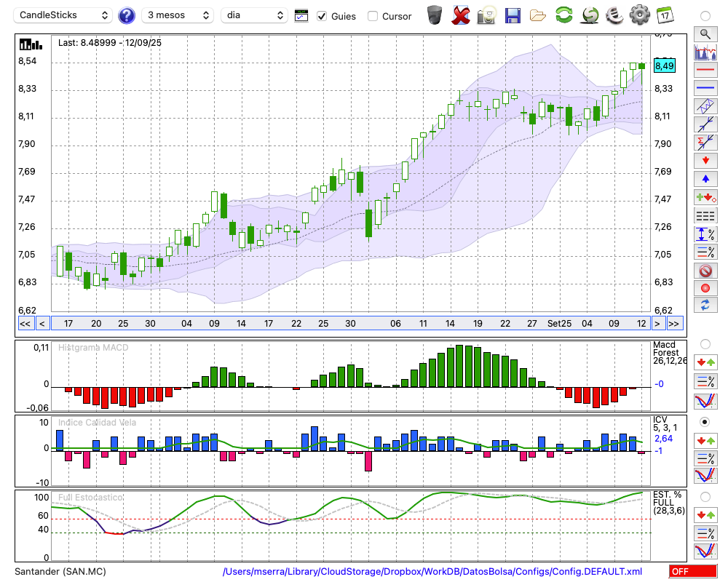The height and width of the screenshot is (582, 728).
Task: Open the 'dia' interval dropdown
Action: (x=254, y=15)
